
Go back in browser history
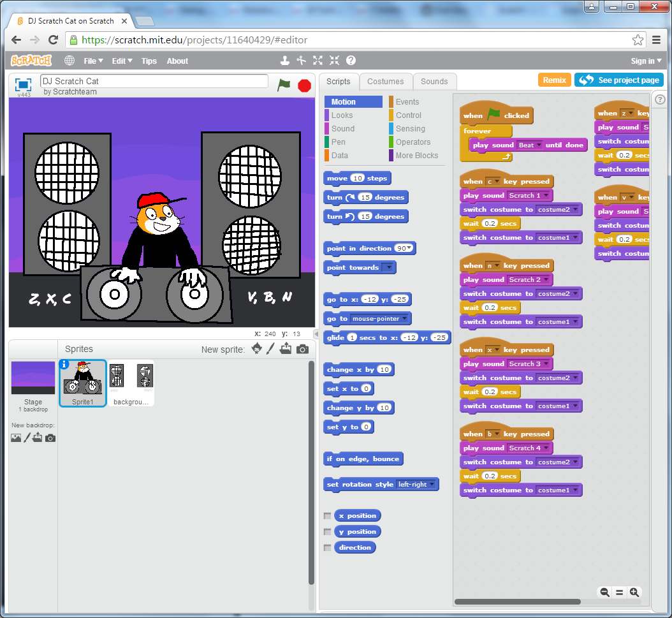pos(17,40)
